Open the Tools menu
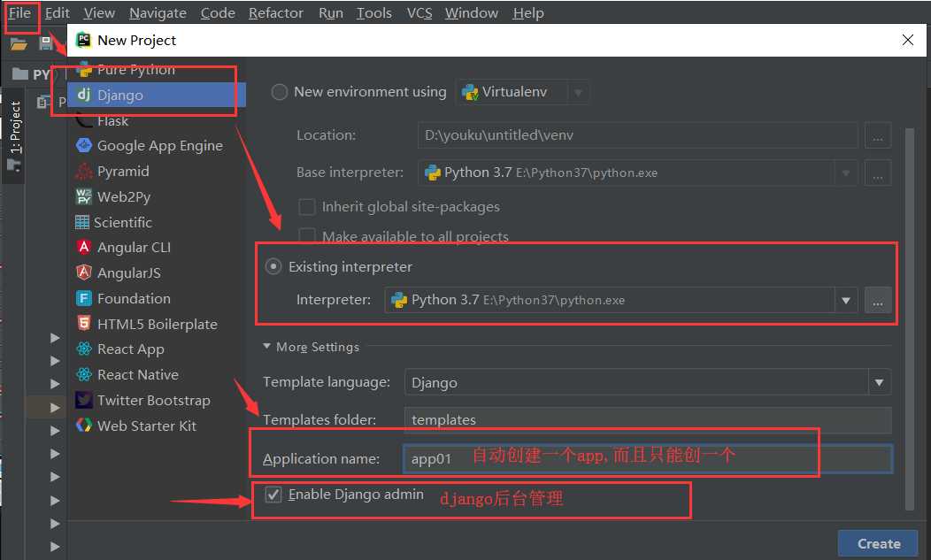931x560 pixels. pos(374,12)
